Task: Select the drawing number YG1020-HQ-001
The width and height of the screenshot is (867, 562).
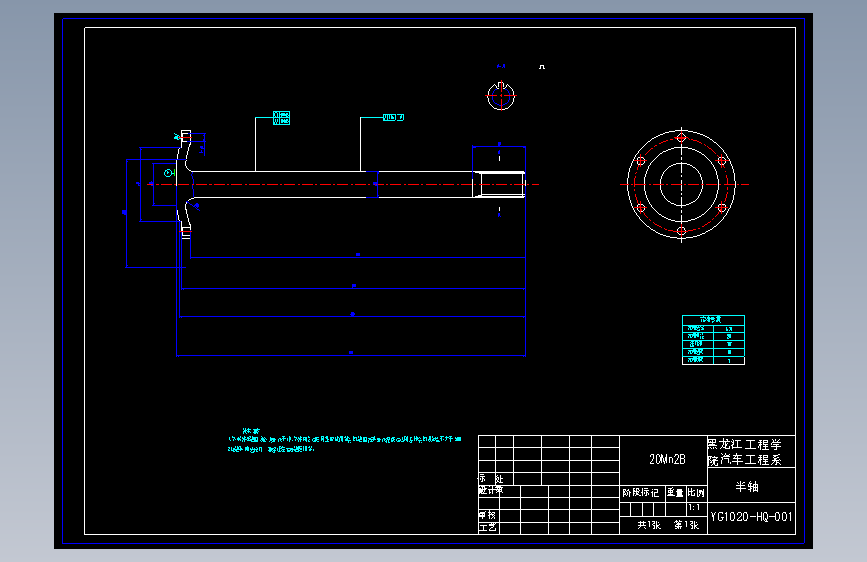Action: pyautogui.click(x=751, y=517)
